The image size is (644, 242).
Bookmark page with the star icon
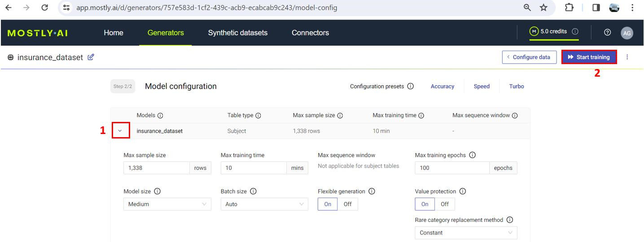[x=543, y=8]
